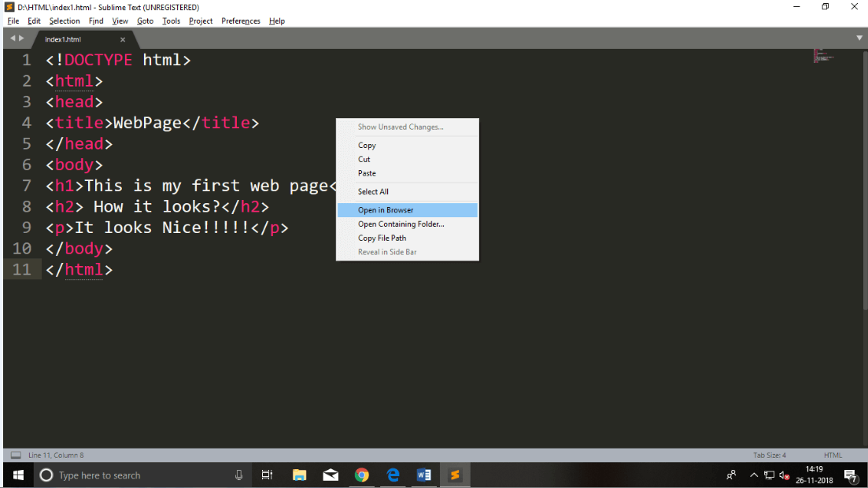The width and height of the screenshot is (868, 488).
Task: Toggle the side bar panel switcher icon
Action: click(16, 455)
